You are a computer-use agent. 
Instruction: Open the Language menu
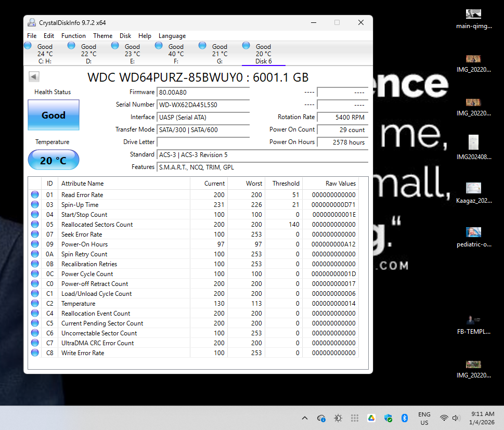click(x=172, y=36)
